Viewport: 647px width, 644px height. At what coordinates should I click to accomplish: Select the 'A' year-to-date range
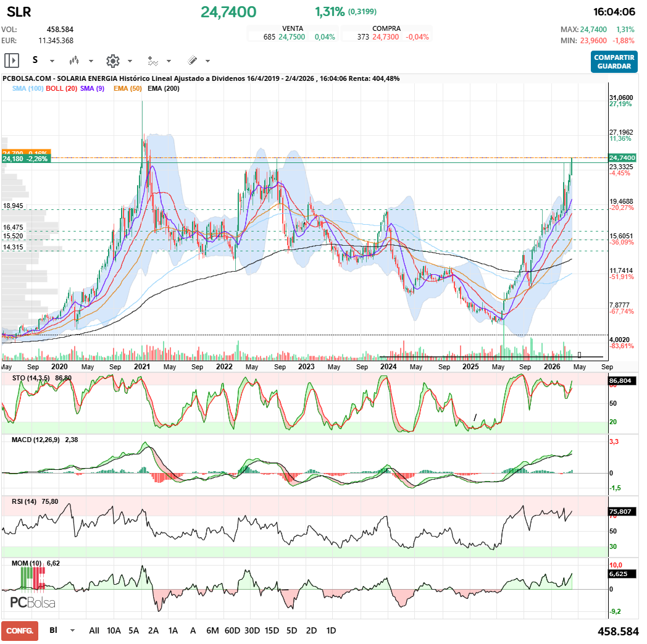(x=193, y=630)
